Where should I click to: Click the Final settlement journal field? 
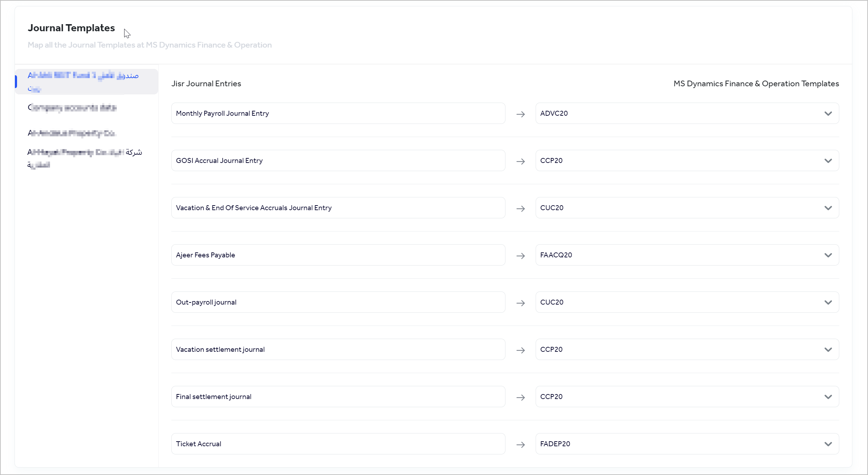pos(338,397)
